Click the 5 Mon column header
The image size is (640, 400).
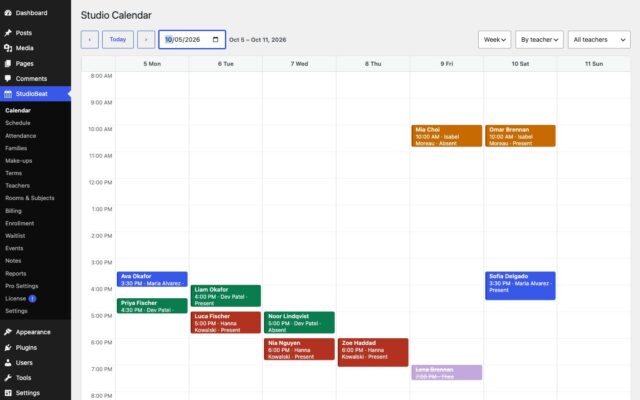click(152, 64)
